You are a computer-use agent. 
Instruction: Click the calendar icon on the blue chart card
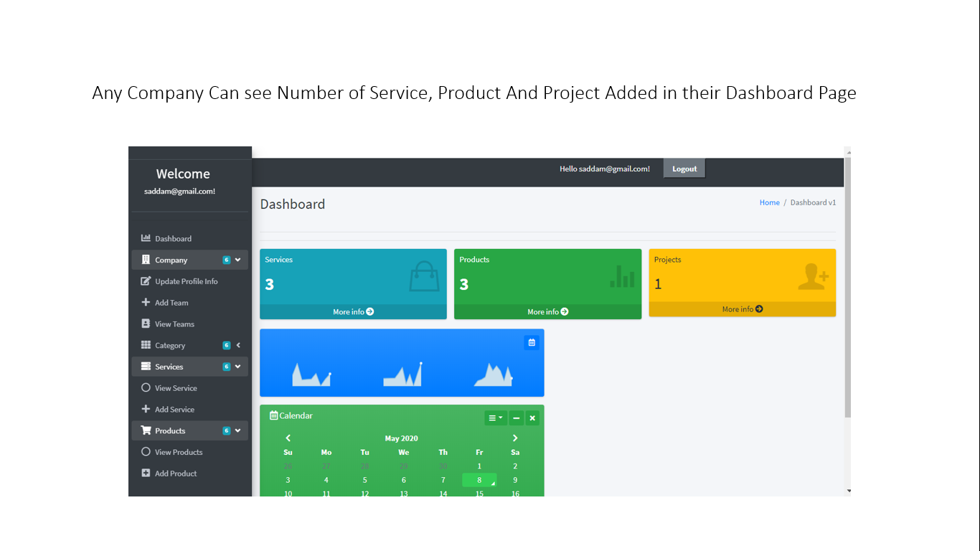(x=532, y=342)
